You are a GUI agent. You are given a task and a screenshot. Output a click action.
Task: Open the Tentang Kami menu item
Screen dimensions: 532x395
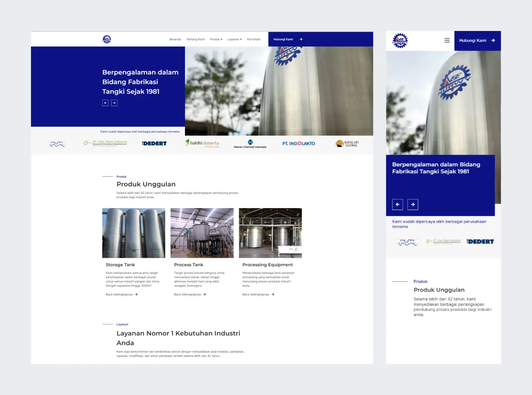(x=196, y=39)
